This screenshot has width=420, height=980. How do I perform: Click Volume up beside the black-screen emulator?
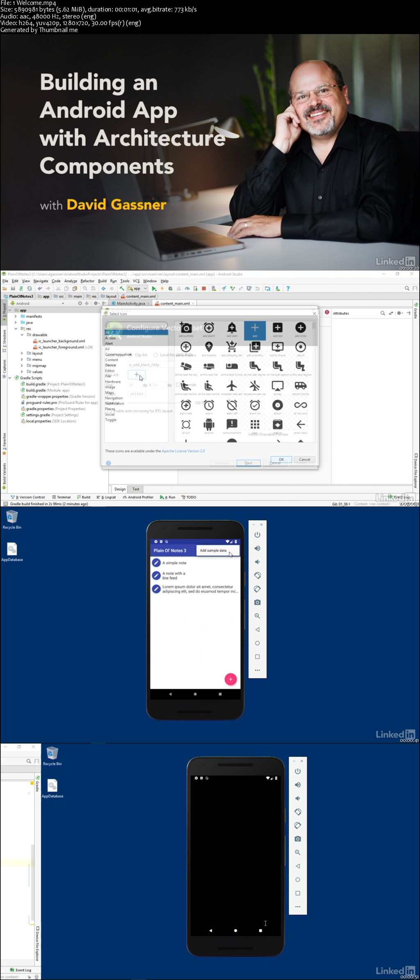click(x=298, y=785)
